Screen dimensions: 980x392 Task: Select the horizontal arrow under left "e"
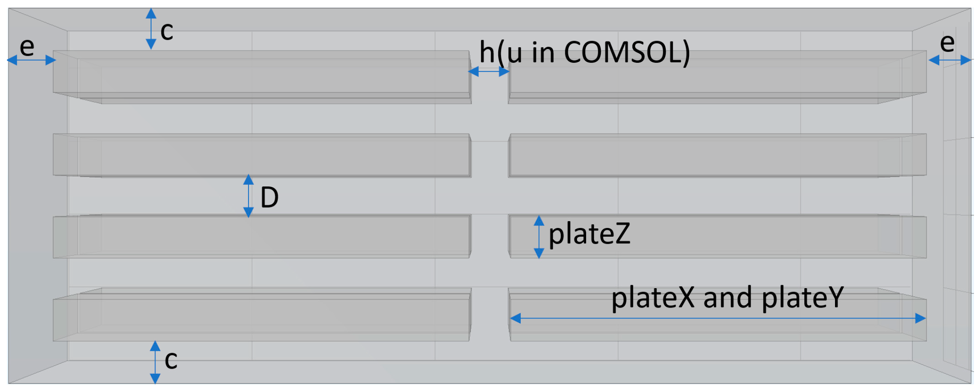tap(32, 60)
